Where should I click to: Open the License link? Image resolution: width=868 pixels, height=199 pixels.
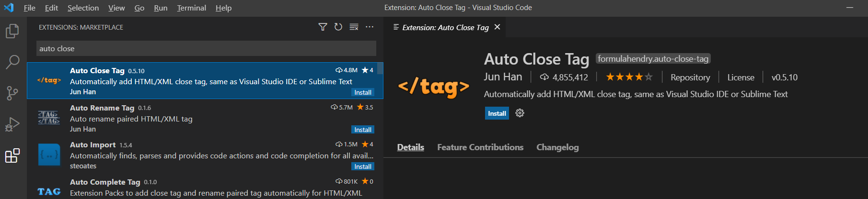(x=741, y=77)
